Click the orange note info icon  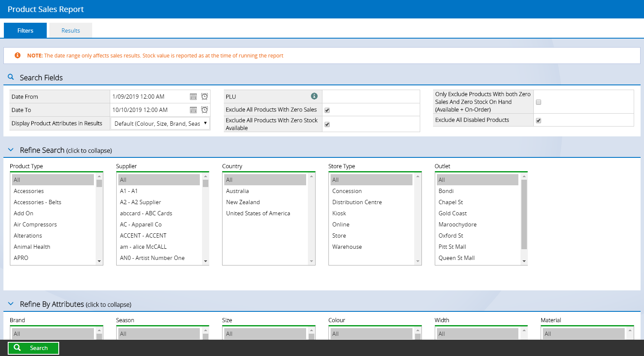(18, 55)
